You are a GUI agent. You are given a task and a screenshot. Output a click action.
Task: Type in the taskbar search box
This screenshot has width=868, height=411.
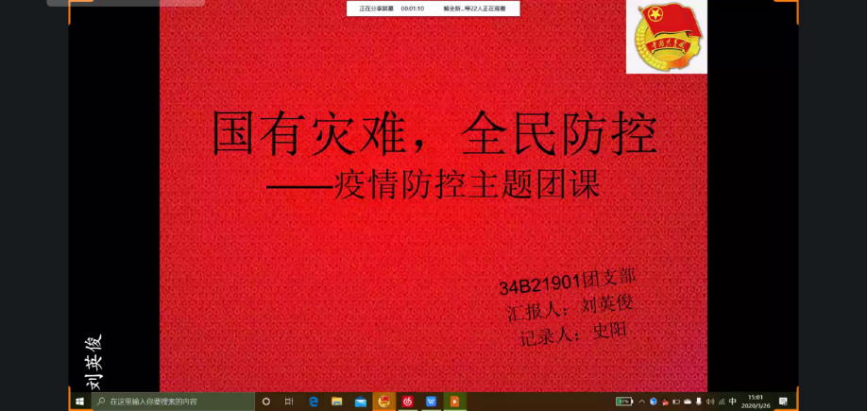tap(175, 402)
